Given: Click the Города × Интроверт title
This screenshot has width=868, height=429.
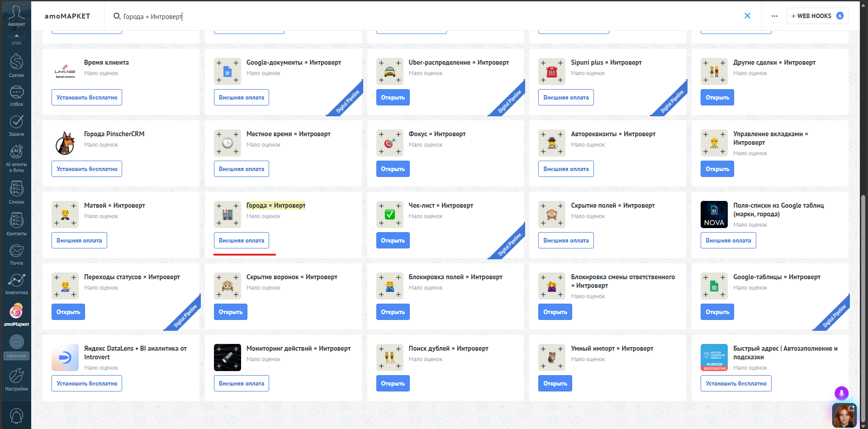Looking at the screenshot, I should tap(276, 205).
